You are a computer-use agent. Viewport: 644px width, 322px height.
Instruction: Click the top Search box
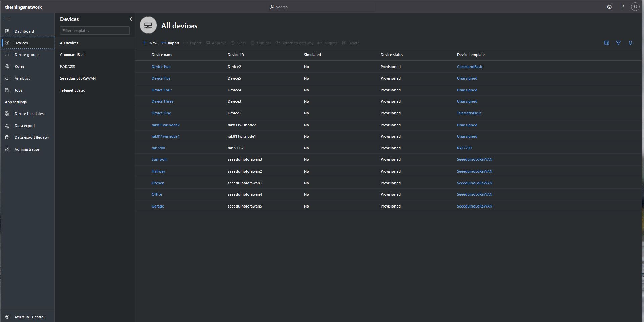(321, 7)
